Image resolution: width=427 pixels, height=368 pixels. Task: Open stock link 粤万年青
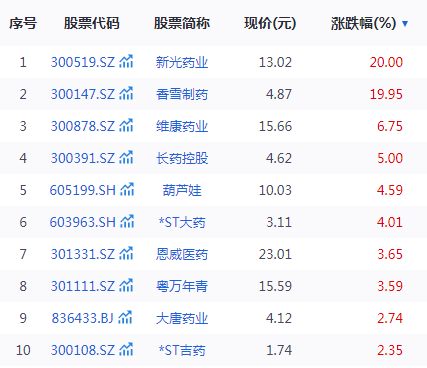182,286
